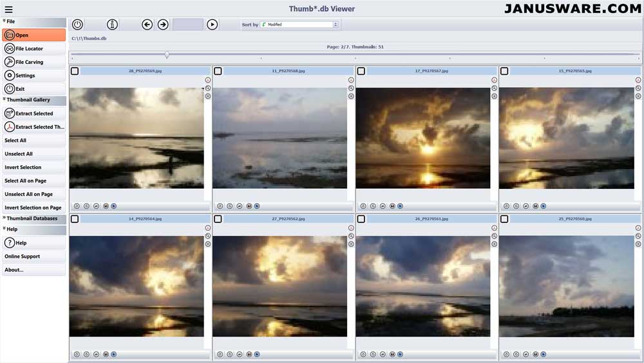The image size is (644, 363).
Task: Click the magnifier icon beside 28_P9270569.jpg
Action: [x=207, y=88]
